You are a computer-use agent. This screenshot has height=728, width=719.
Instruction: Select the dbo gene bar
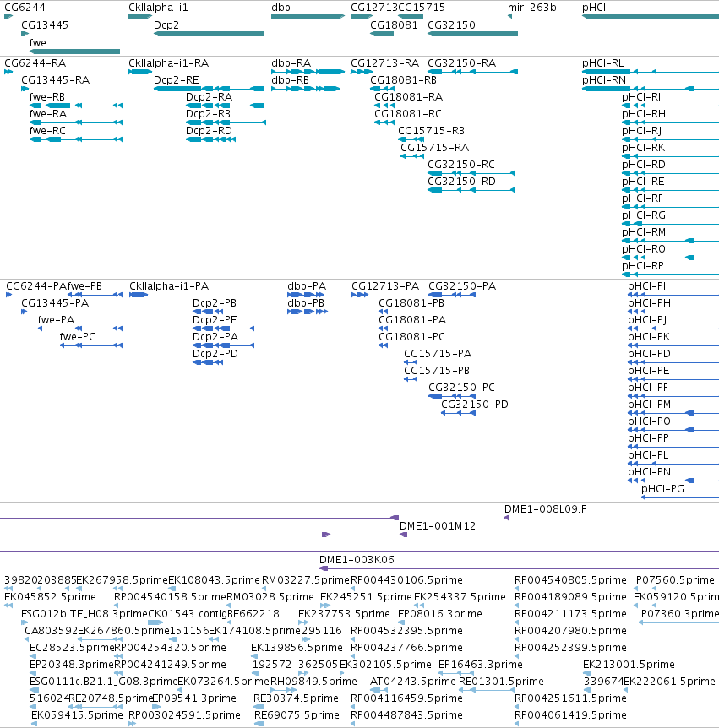click(308, 16)
